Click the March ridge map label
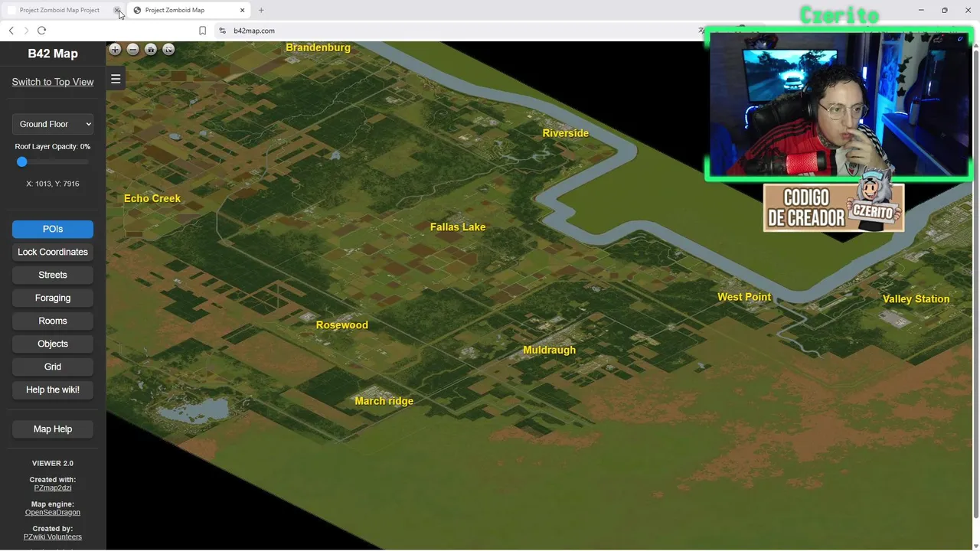This screenshot has width=980, height=551. 384,401
